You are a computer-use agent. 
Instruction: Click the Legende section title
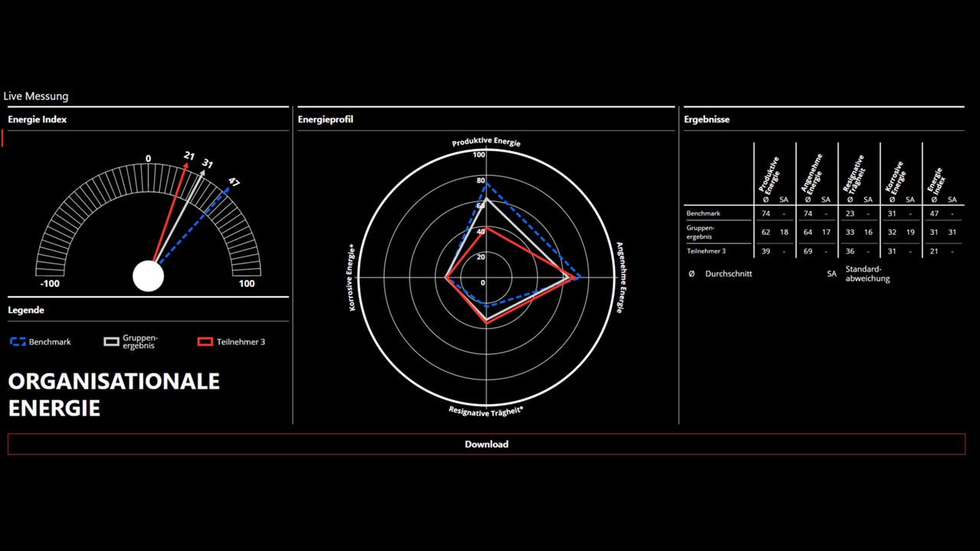26,310
